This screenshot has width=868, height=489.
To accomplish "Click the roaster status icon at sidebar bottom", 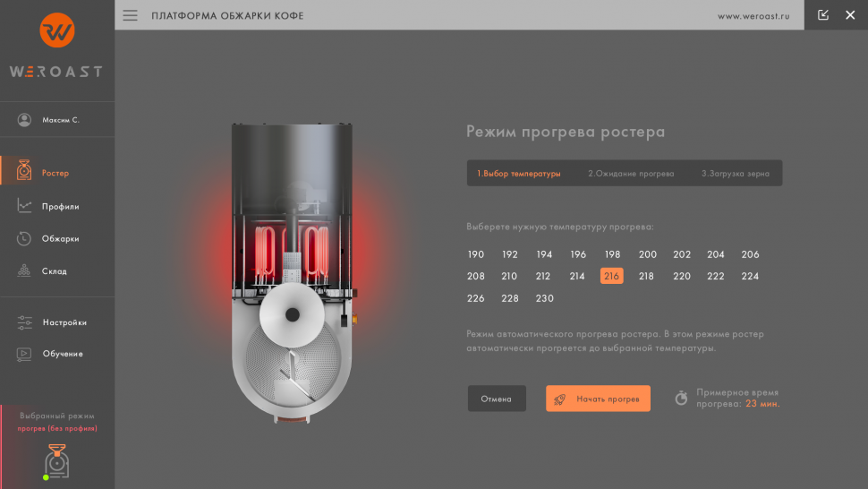I will coord(56,460).
